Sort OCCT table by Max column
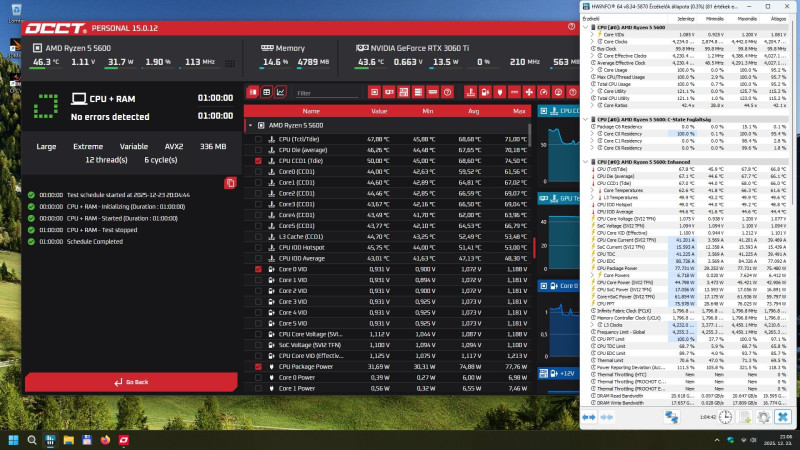This screenshot has width=800, height=450. click(x=519, y=111)
